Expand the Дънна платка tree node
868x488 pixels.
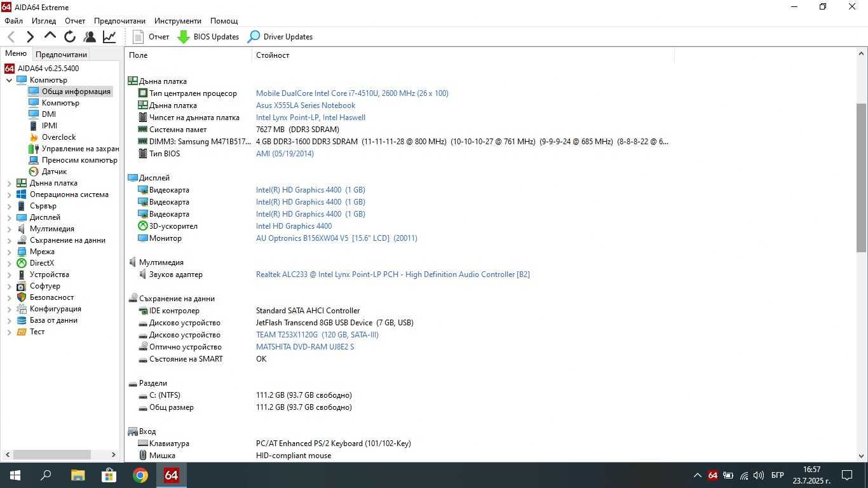[10, 183]
